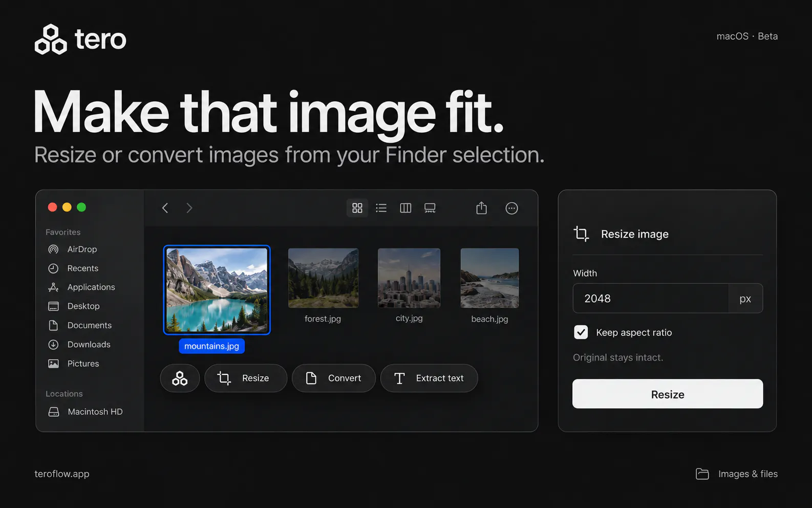
Task: Toggle the Keep aspect ratio checkbox
Action: click(x=581, y=332)
